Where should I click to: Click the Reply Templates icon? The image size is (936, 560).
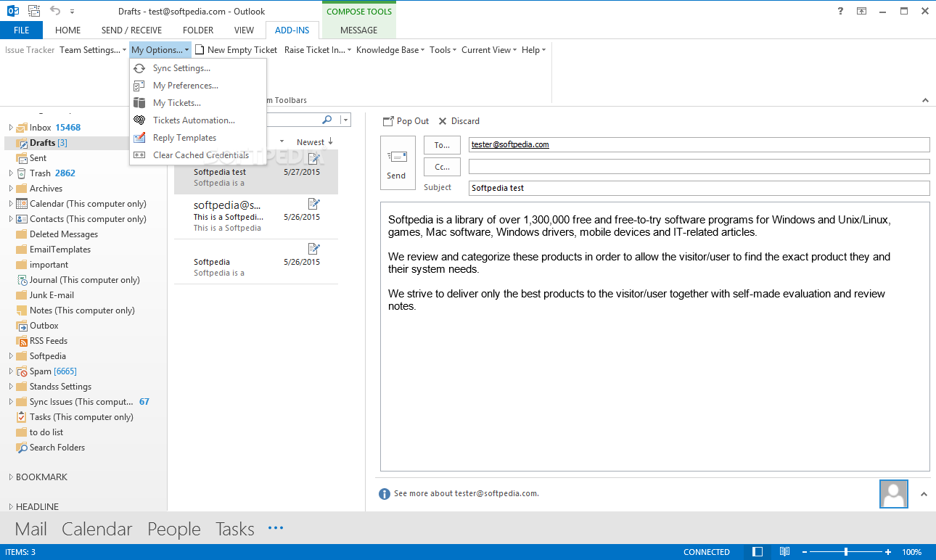coord(139,138)
